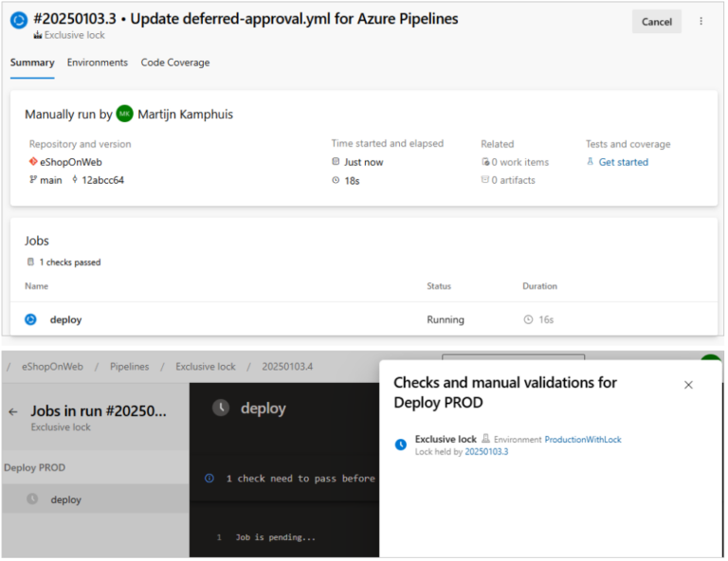Close the Checks and manual validations panel
This screenshot has width=728, height=561.
pos(688,385)
